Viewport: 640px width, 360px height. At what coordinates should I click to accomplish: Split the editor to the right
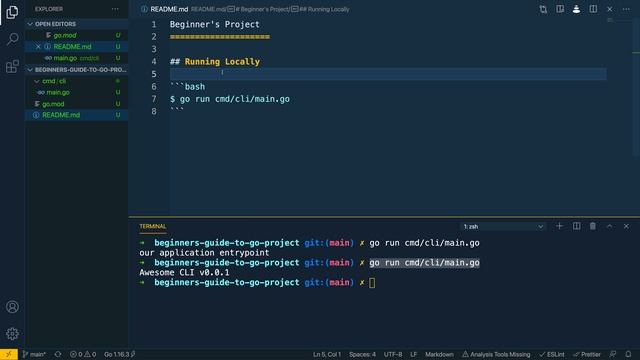[x=593, y=9]
